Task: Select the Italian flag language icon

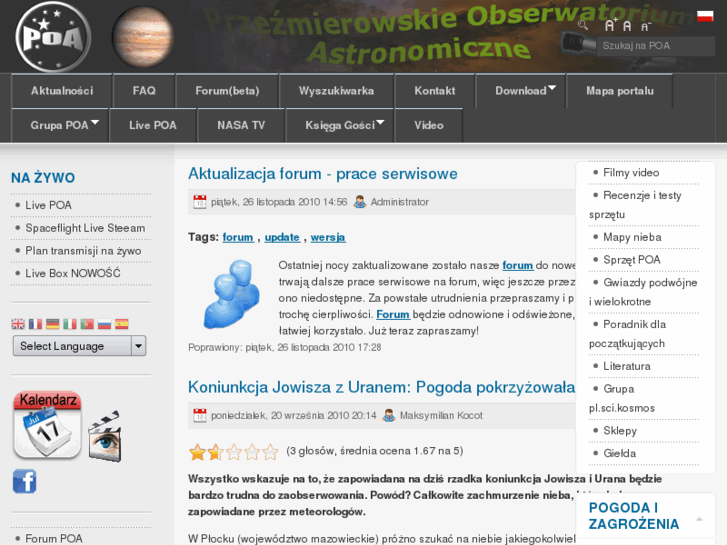Action: [x=70, y=324]
